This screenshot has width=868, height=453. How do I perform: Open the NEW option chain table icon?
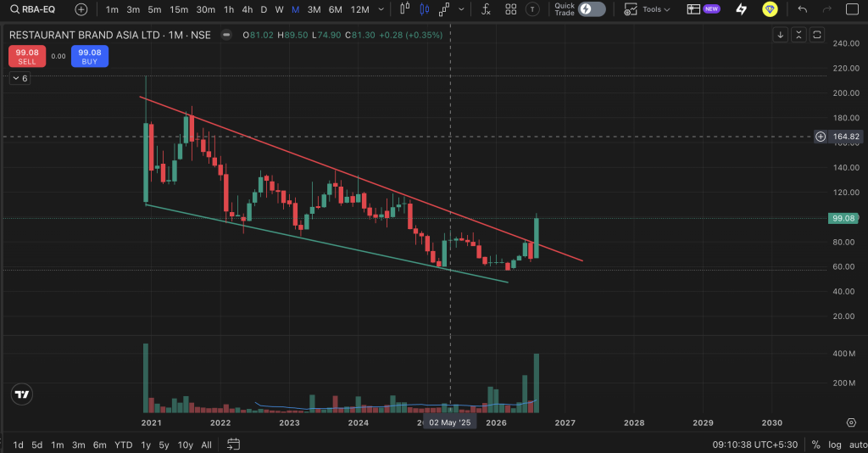tap(703, 8)
